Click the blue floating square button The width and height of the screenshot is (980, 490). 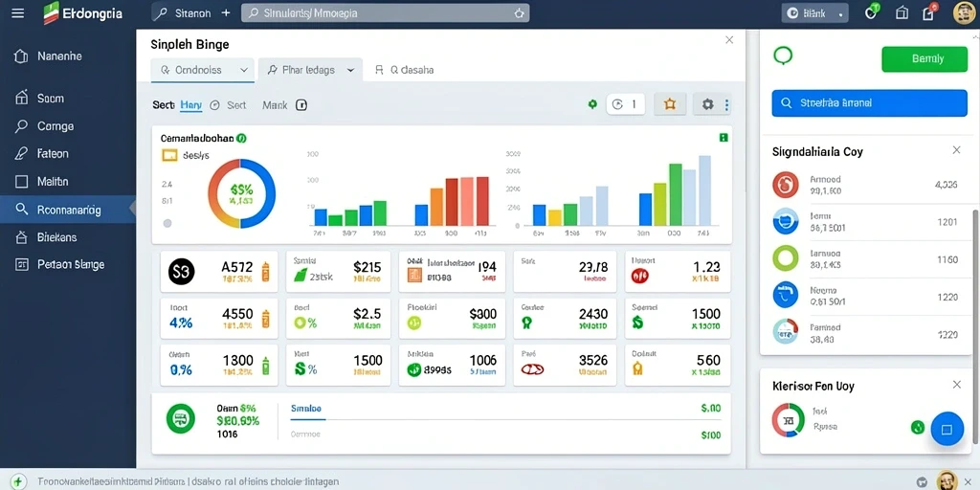pyautogui.click(x=947, y=429)
